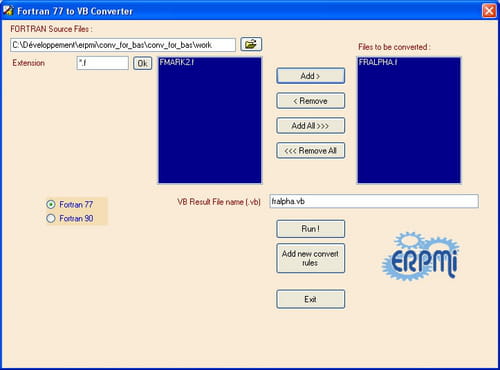Close the Fortran 77 to VB Converter window
Image resolution: width=500 pixels, height=370 pixels.
[489, 11]
